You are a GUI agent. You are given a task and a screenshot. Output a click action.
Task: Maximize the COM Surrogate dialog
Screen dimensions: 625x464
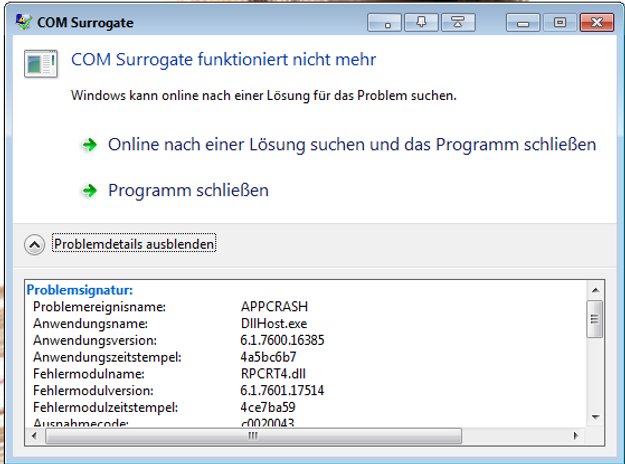[560, 22]
